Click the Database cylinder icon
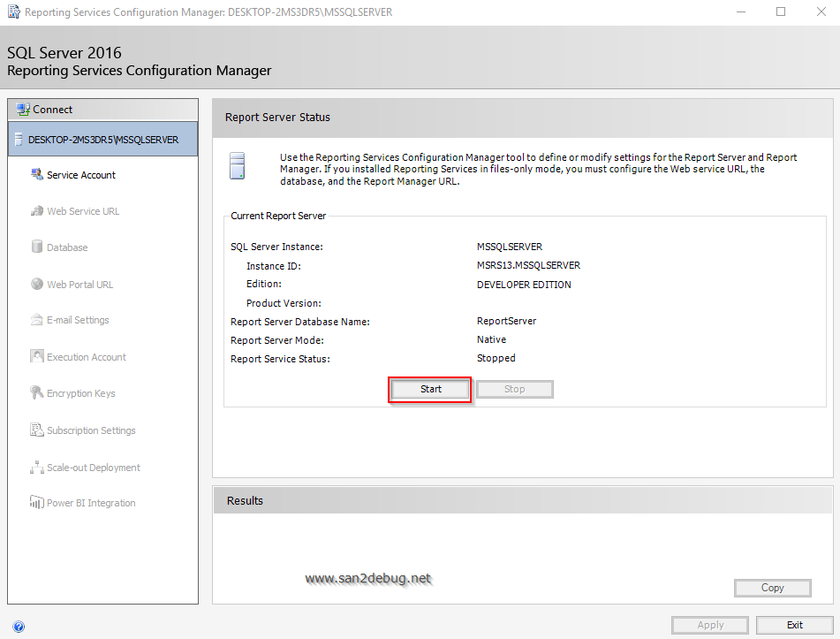Image resolution: width=840 pixels, height=639 pixels. point(37,247)
